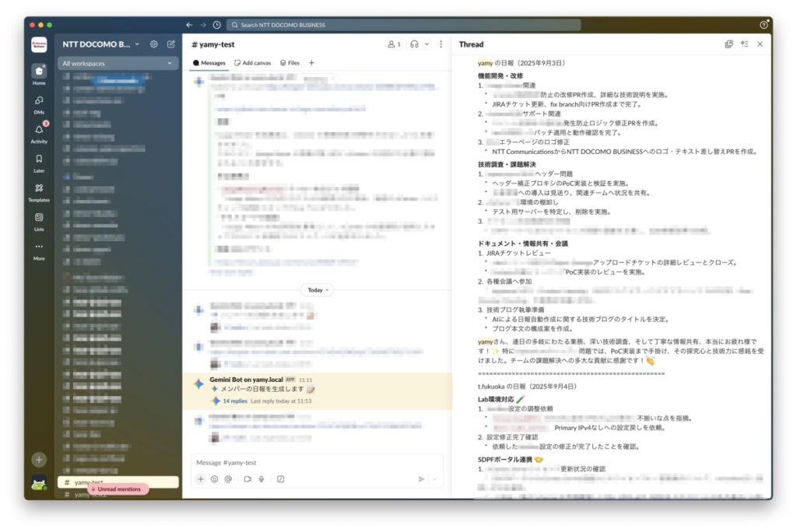Open the Later bookmarks view

[x=39, y=162]
